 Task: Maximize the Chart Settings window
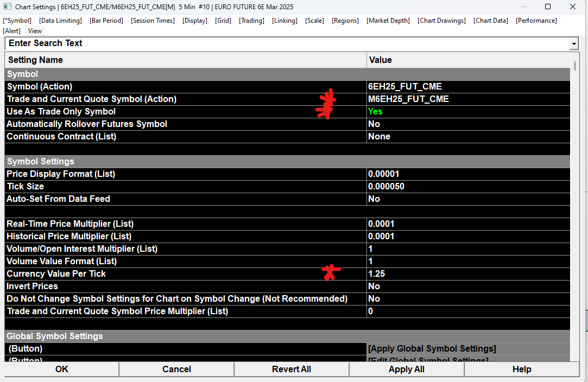coord(547,7)
